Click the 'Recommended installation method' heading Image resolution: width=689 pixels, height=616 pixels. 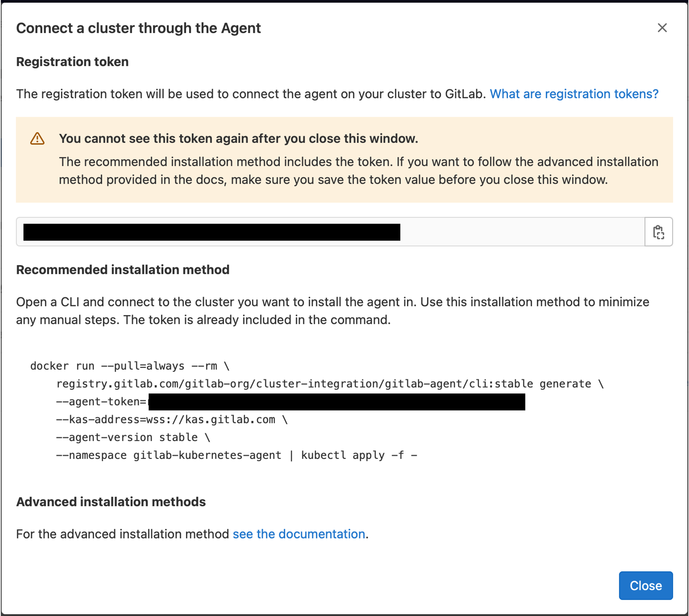click(x=123, y=270)
